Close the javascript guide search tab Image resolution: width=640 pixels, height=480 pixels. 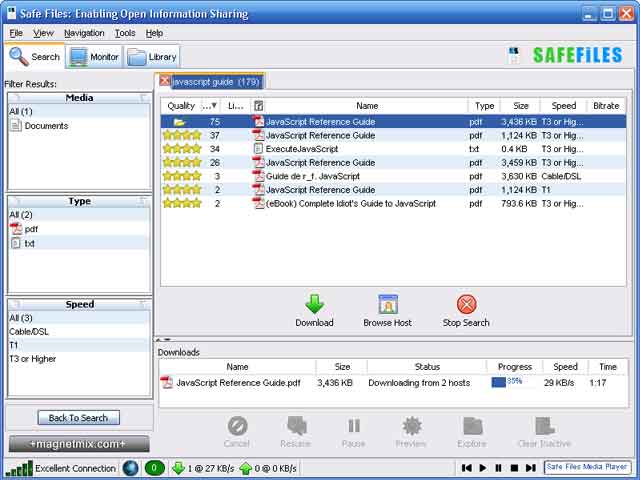coord(164,81)
